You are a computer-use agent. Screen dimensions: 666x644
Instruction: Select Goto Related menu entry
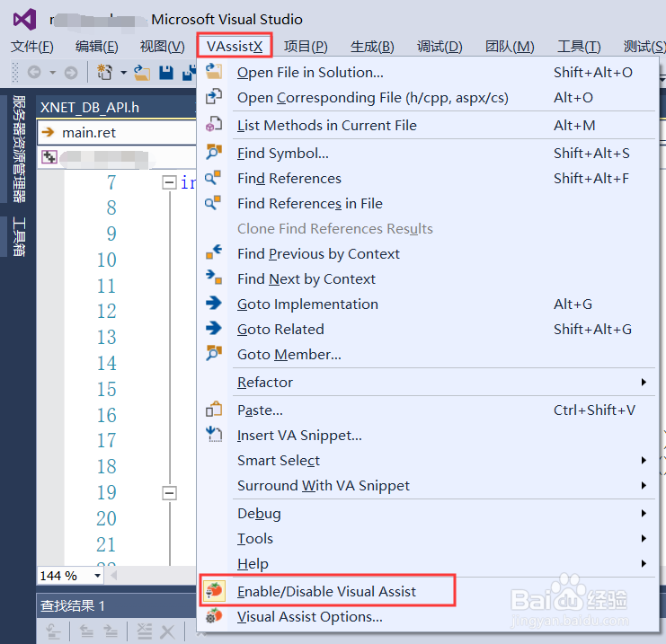pos(428,329)
